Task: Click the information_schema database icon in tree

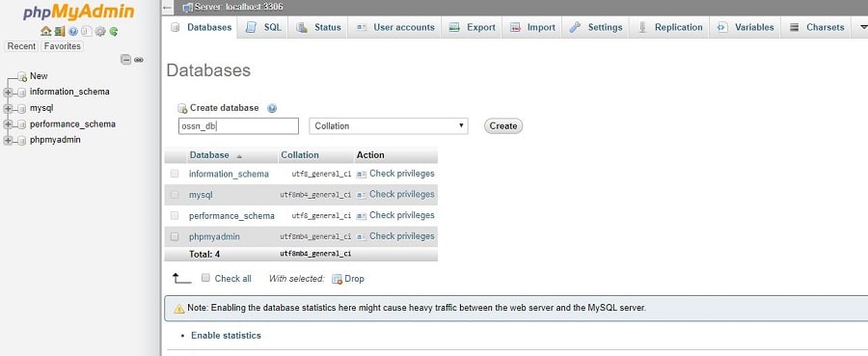Action: tap(21, 92)
